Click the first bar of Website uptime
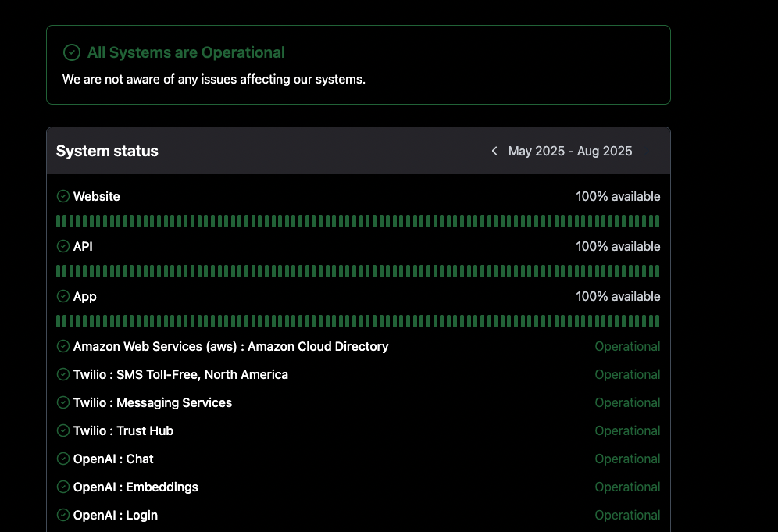 [x=58, y=221]
